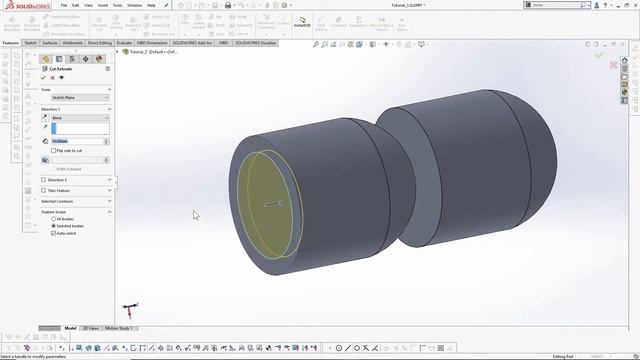Screen dimensions: 640x360
Task: Open the ConfigurationManager tab icon
Action: tap(72, 59)
